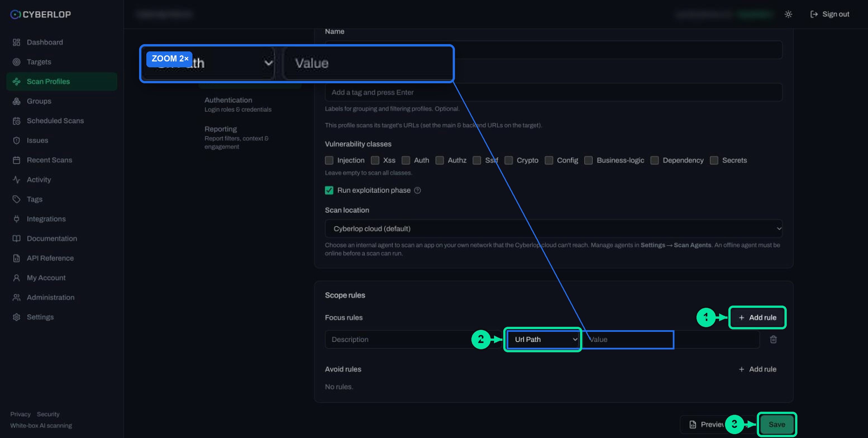
Task: Delete the focus rule with trash icon
Action: pos(773,339)
